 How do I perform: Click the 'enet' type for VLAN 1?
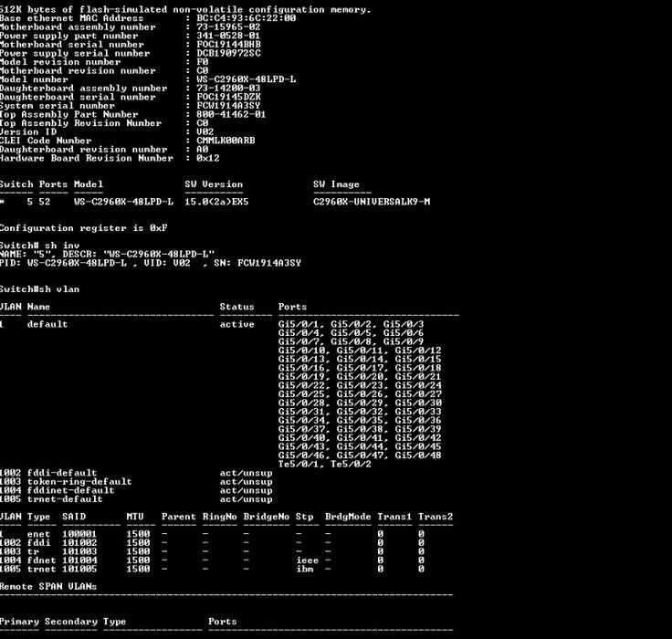coord(38,534)
